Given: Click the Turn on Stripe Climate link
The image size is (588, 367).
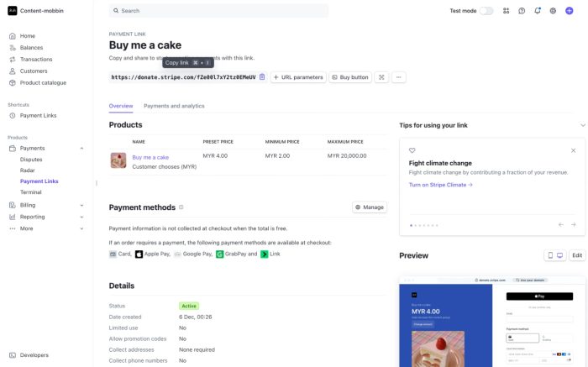Looking at the screenshot, I should tap(441, 185).
